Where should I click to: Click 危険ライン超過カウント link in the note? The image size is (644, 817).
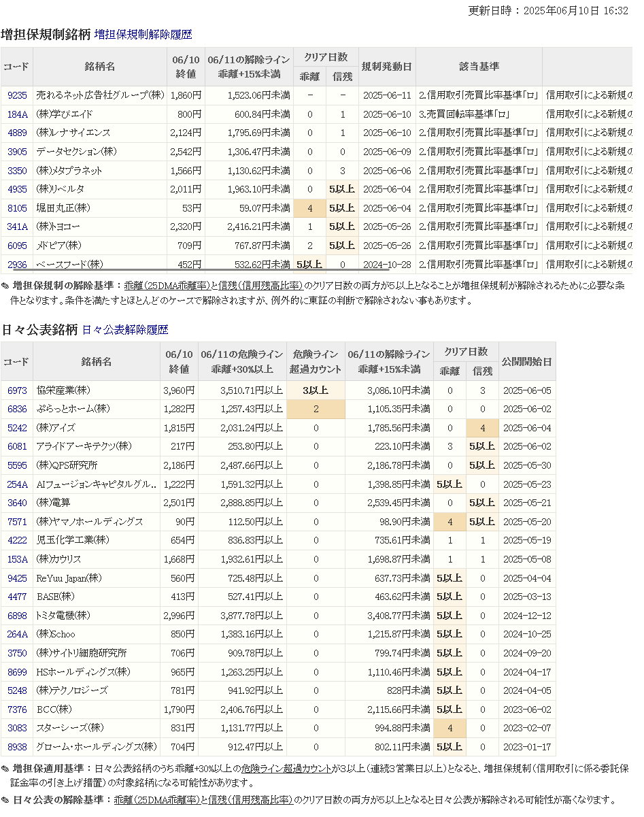(286, 768)
